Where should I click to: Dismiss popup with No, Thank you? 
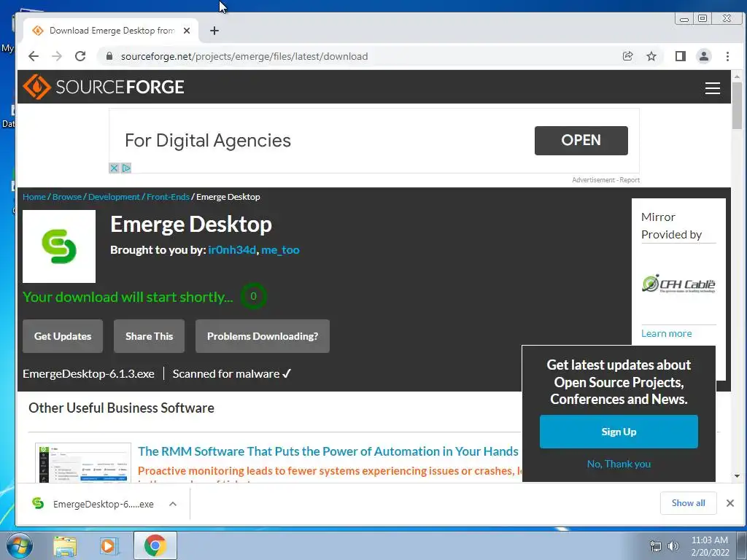pos(619,464)
